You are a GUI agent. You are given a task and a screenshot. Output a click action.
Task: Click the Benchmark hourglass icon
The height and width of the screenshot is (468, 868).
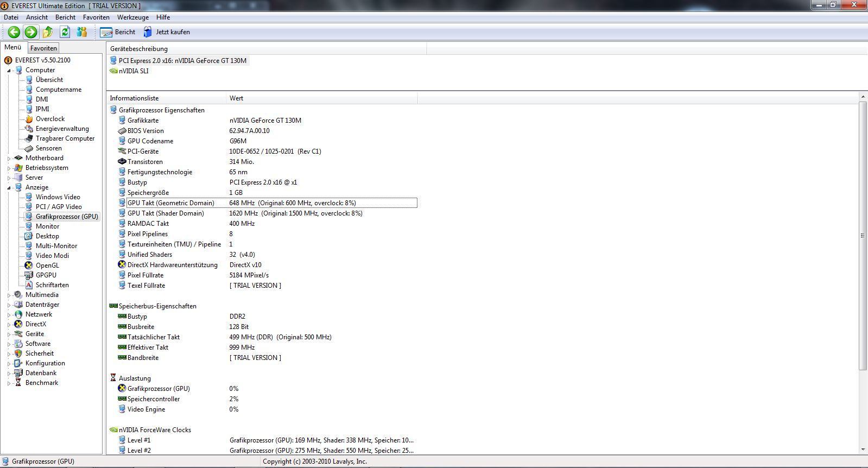pyautogui.click(x=18, y=383)
